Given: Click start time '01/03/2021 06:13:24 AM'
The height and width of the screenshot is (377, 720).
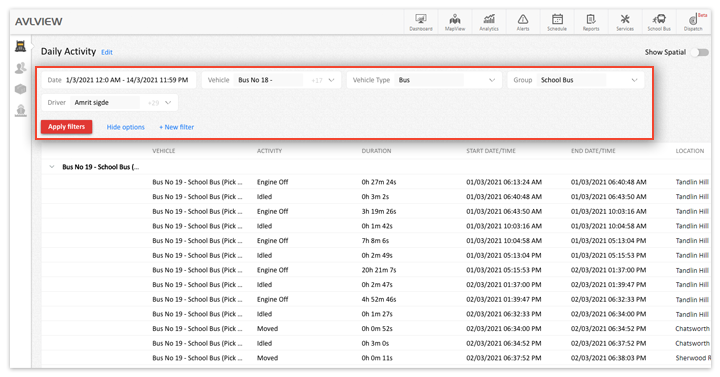Looking at the screenshot, I should pyautogui.click(x=504, y=182).
